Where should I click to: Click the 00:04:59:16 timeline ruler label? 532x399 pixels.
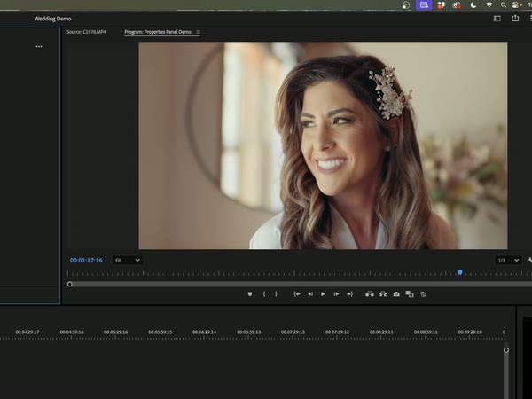[72, 332]
